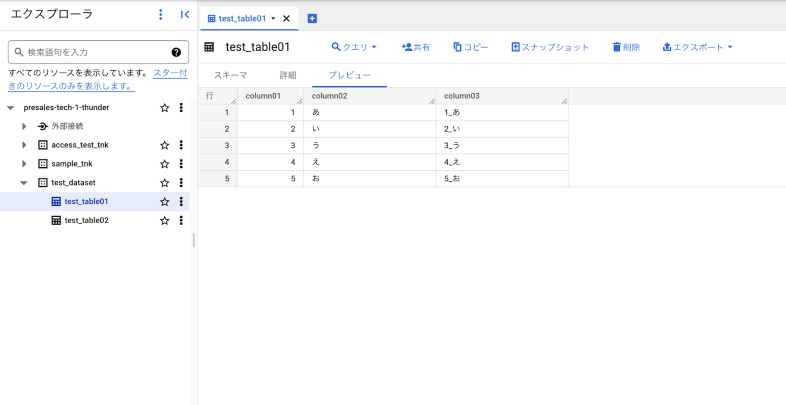Collapse the test_dataset tree node
786x405 pixels.
click(25, 183)
